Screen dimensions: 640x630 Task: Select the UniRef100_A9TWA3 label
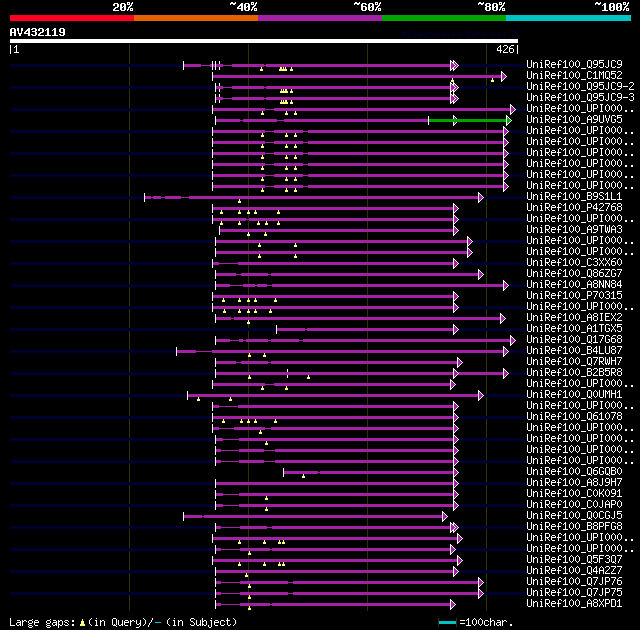point(574,229)
